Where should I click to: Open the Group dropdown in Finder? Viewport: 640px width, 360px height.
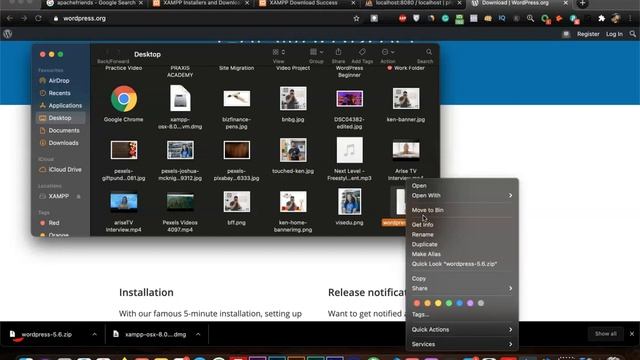(x=316, y=52)
